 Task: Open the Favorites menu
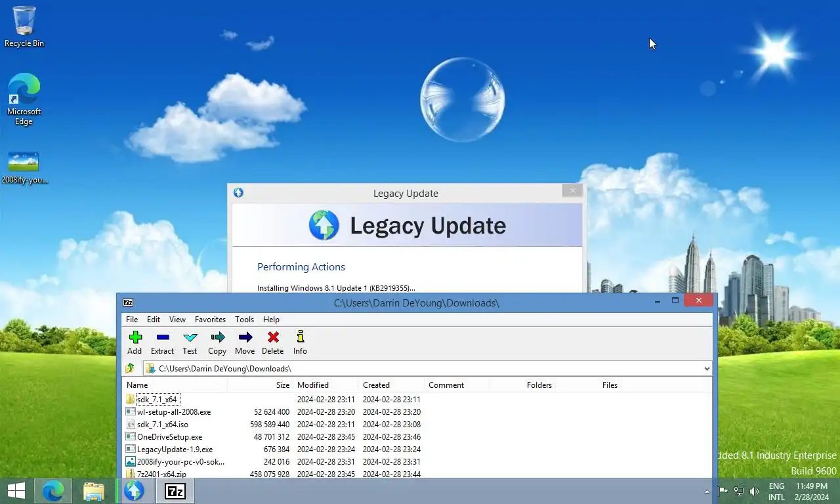[210, 319]
